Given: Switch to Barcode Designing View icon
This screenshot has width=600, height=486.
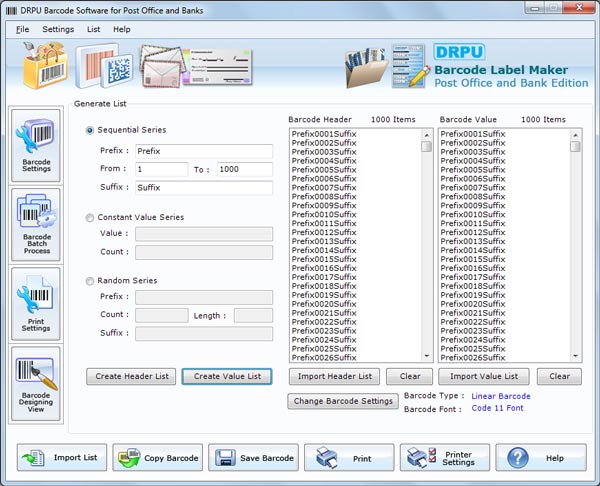Looking at the screenshot, I should coord(36,383).
